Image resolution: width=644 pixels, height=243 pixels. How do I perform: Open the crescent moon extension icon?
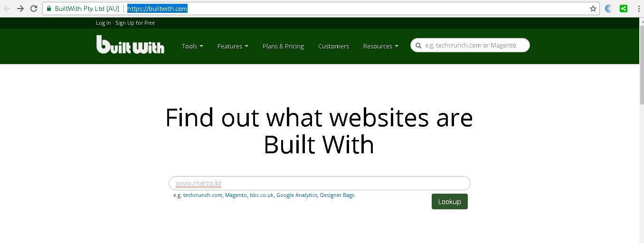pos(608,9)
